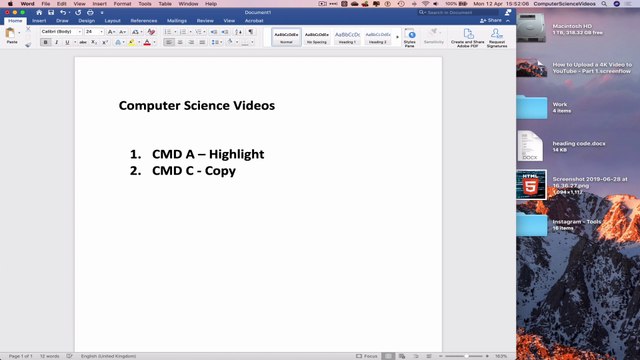The height and width of the screenshot is (360, 640).
Task: Open the Layout tab
Action: point(112,21)
